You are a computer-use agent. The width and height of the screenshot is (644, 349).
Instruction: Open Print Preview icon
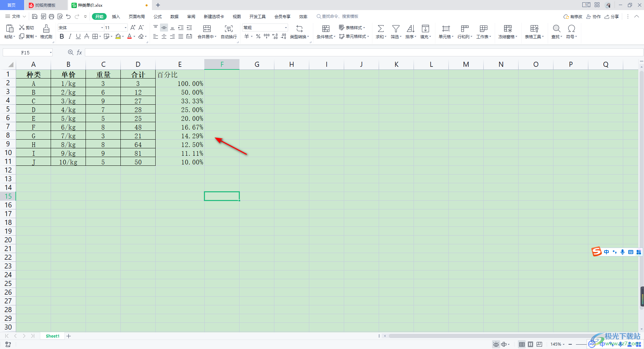click(60, 16)
